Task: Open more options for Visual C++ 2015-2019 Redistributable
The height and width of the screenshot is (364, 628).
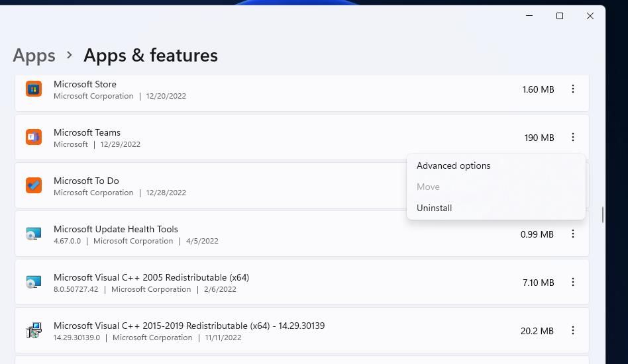Action: 573,330
